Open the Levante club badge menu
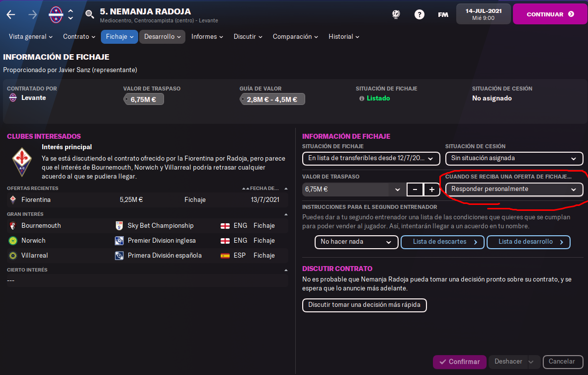 pos(56,14)
